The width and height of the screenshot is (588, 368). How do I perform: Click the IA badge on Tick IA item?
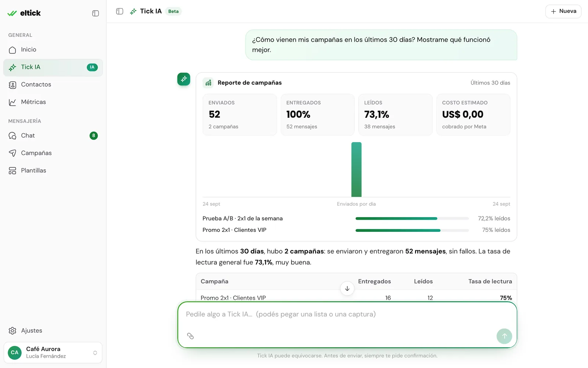click(92, 67)
